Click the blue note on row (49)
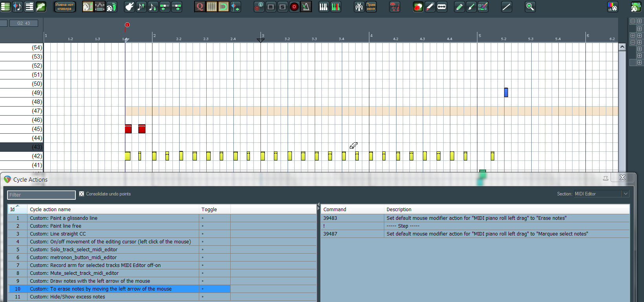This screenshot has width=644, height=302. (506, 92)
